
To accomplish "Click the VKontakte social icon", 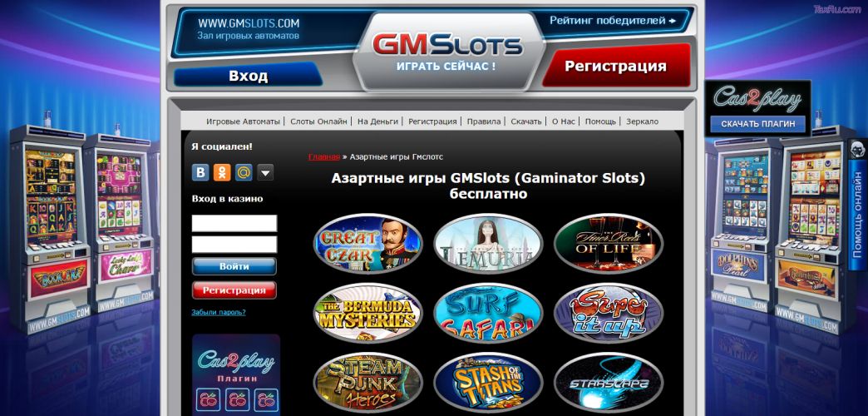I will (x=200, y=172).
